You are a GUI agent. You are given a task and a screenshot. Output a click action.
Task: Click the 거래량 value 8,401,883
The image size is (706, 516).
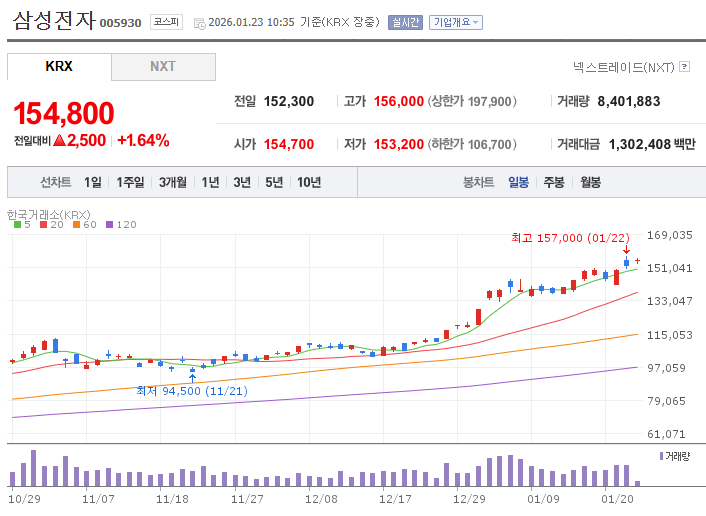[629, 101]
